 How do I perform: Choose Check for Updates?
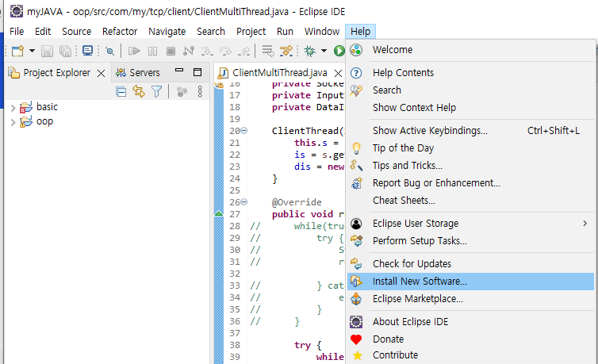coord(470,264)
